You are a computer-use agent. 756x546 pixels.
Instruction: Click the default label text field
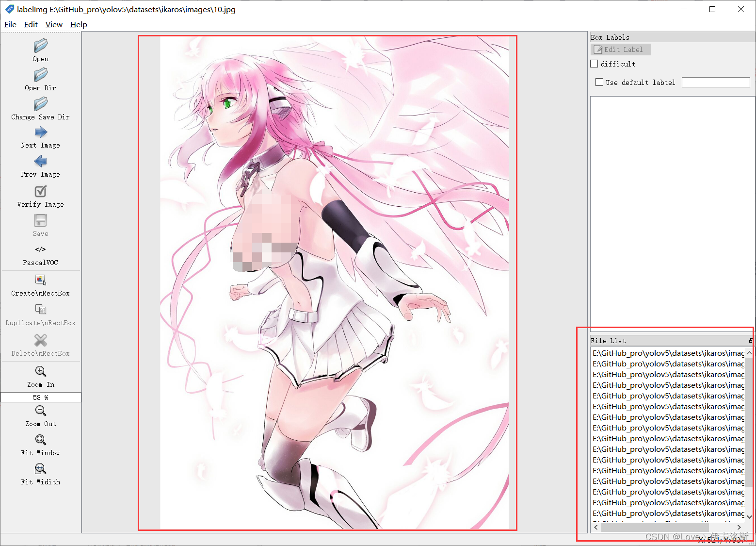pyautogui.click(x=716, y=83)
